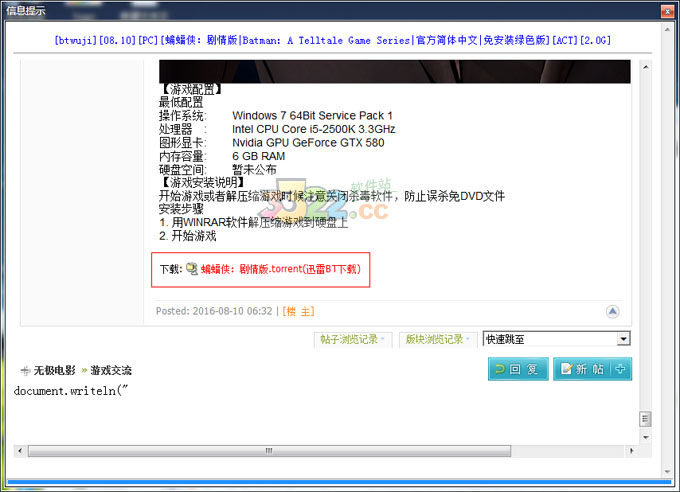Click the 1. 用WINRAR软件解压缩游戏到硬盘上 step
Viewport: 680px width, 492px height.
pyautogui.click(x=253, y=223)
